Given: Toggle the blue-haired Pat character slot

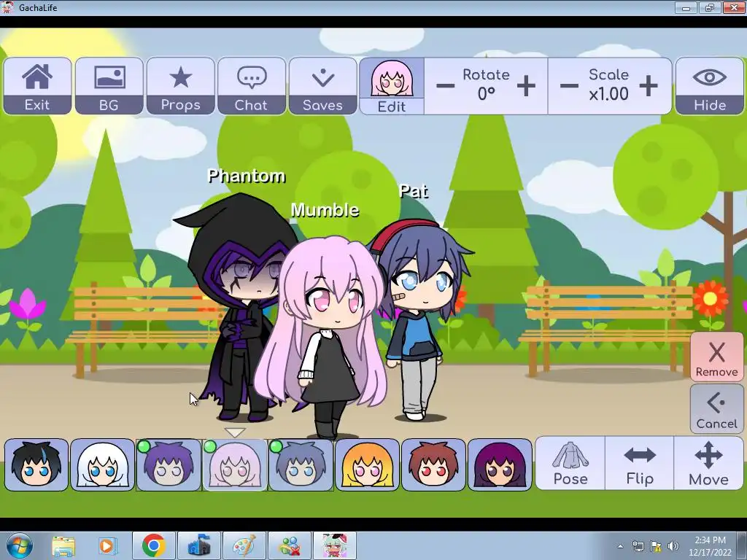Looking at the screenshot, I should pyautogui.click(x=301, y=464).
